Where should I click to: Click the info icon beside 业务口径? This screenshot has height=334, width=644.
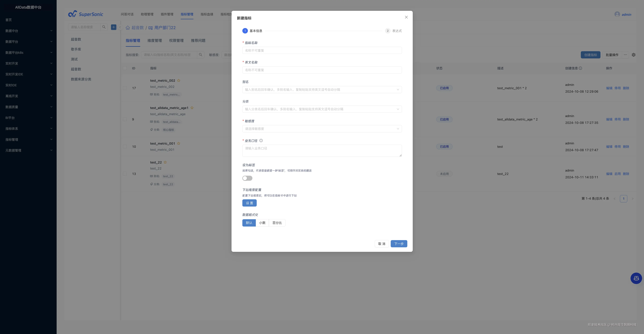[x=261, y=140]
